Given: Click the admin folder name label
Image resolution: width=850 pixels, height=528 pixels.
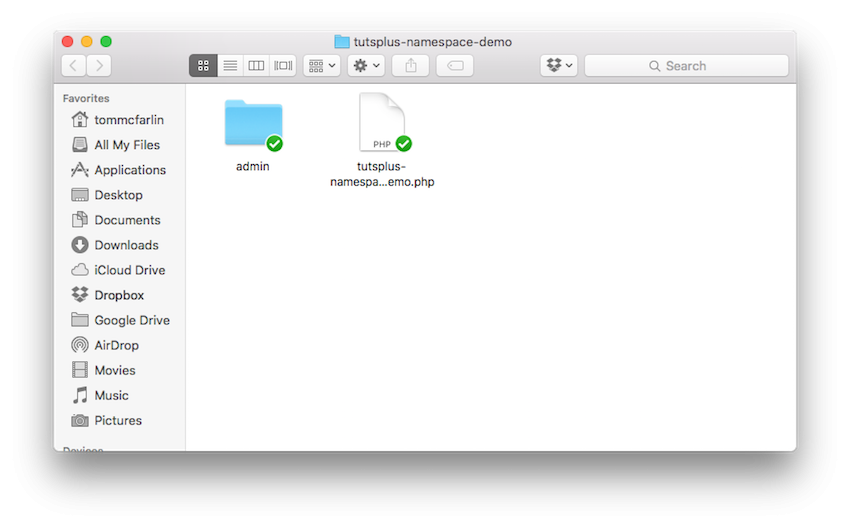Looking at the screenshot, I should tap(253, 166).
